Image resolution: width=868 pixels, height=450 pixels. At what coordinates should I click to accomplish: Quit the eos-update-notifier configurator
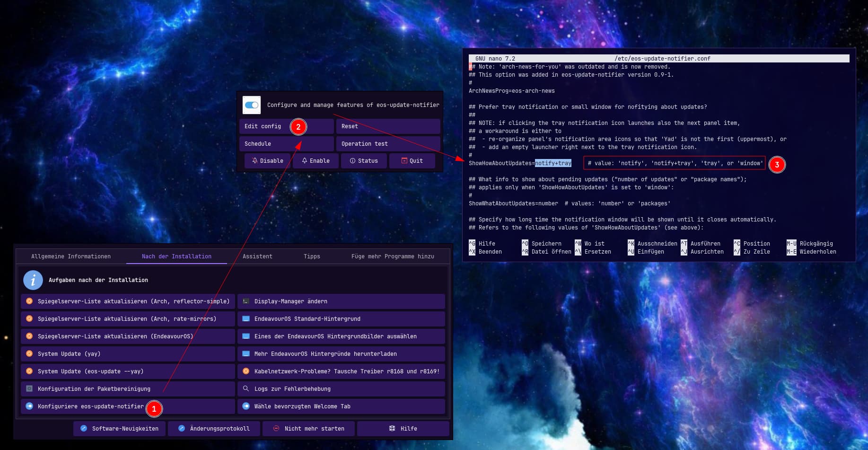point(412,161)
